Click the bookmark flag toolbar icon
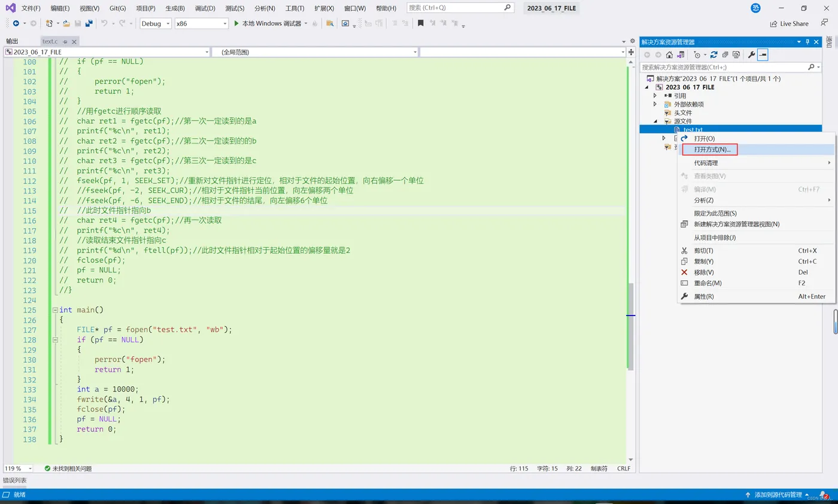The width and height of the screenshot is (838, 504). (x=421, y=23)
